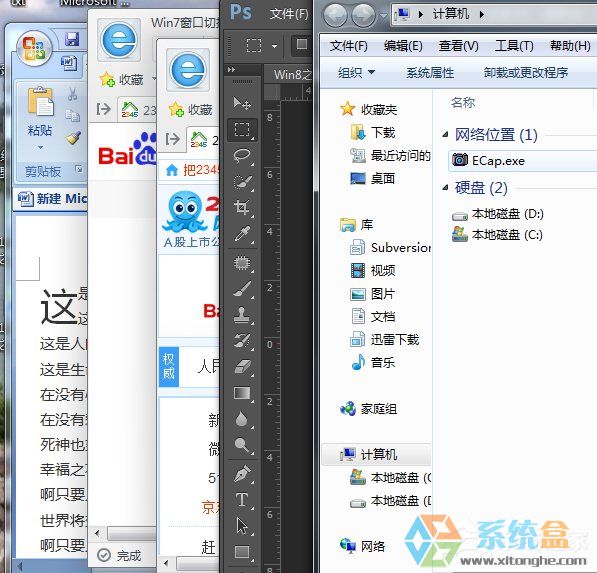Click the explorer Forward navigation button
Image resolution: width=597 pixels, height=573 pixels.
pyautogui.click(x=363, y=15)
